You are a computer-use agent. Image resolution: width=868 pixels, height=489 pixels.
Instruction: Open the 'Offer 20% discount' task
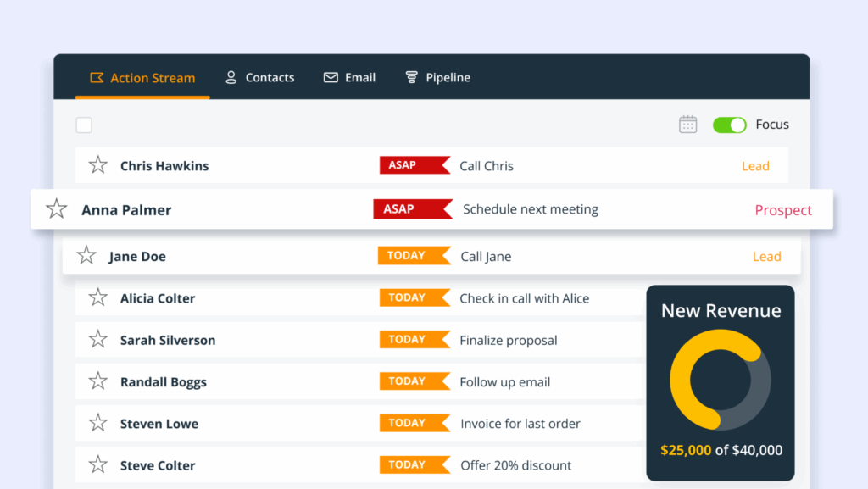coord(515,465)
